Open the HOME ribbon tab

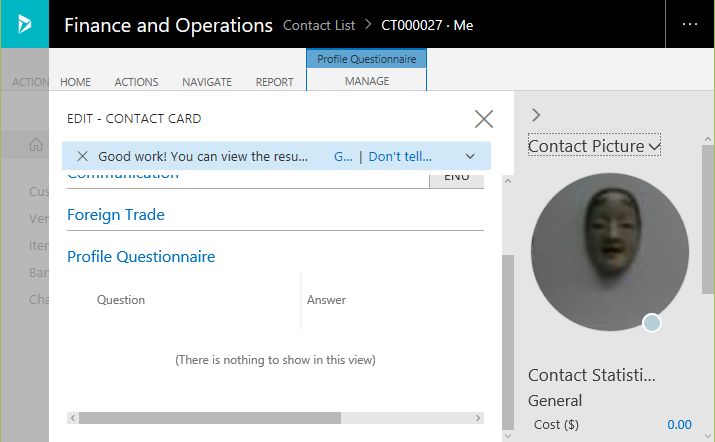point(76,82)
